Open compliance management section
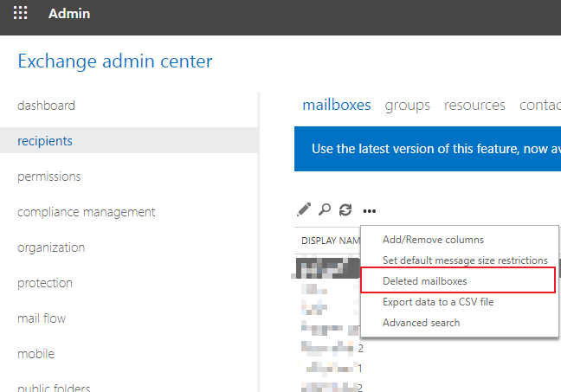This screenshot has height=392, width=561. pos(87,212)
